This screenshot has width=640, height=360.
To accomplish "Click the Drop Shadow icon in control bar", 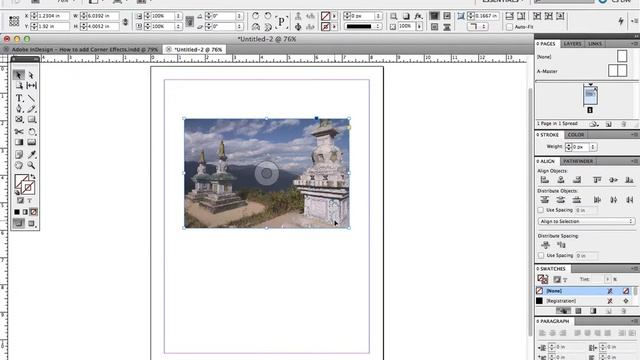I will [406, 16].
